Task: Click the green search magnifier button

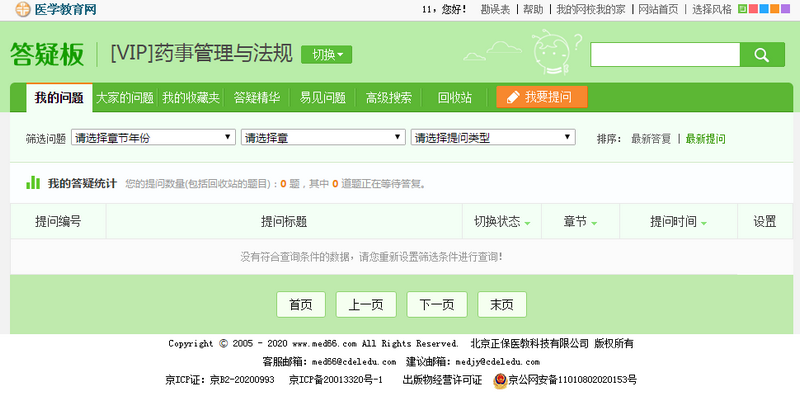Action: pyautogui.click(x=762, y=55)
